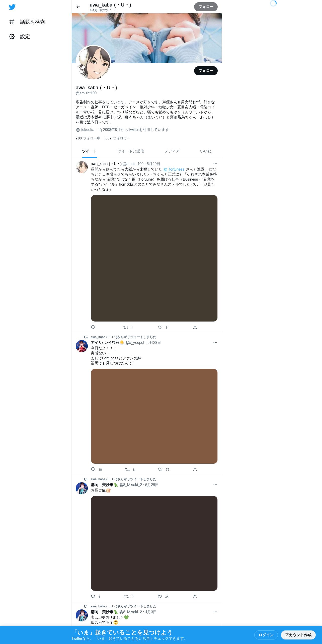Viewport: 322px width, 644px height.
Task: Open more options on awa_kaba's first tweet
Action: 215,164
